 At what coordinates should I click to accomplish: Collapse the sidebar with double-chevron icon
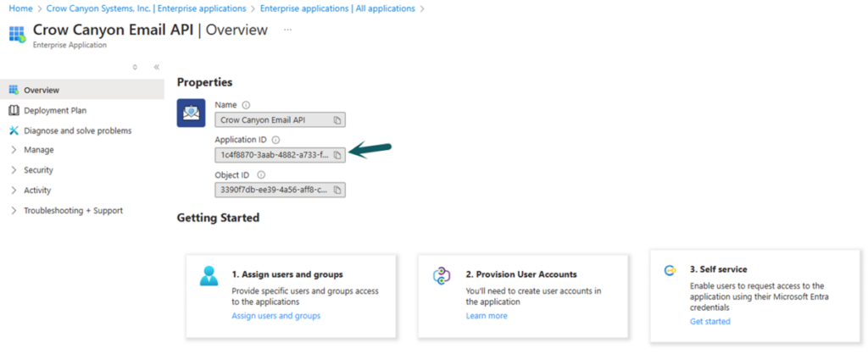(x=157, y=67)
